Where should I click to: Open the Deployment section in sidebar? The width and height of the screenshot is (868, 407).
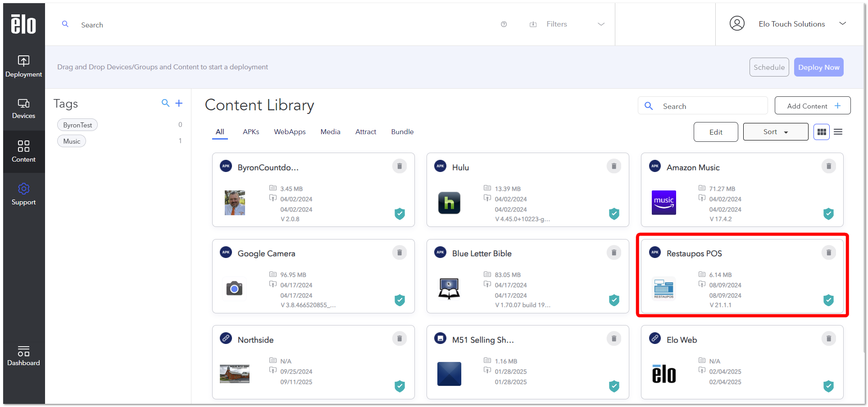click(x=23, y=66)
